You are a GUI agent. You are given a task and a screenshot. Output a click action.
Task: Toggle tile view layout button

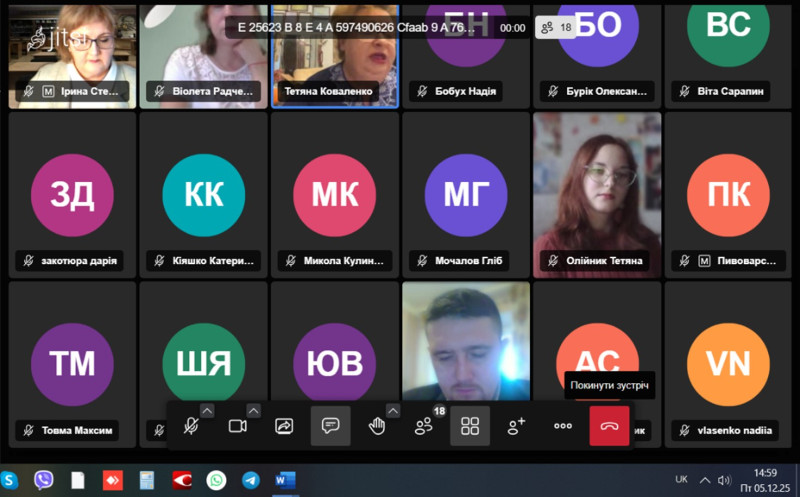470,426
